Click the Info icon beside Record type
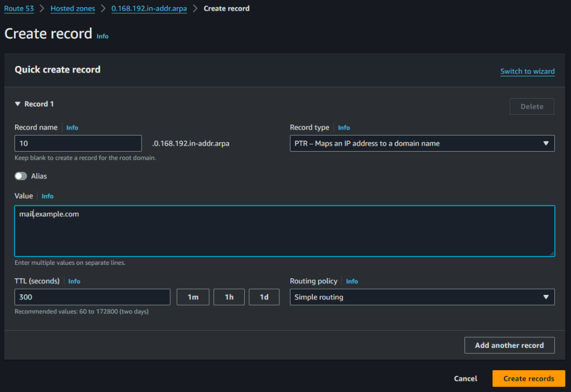This screenshot has height=392, width=571. click(343, 127)
